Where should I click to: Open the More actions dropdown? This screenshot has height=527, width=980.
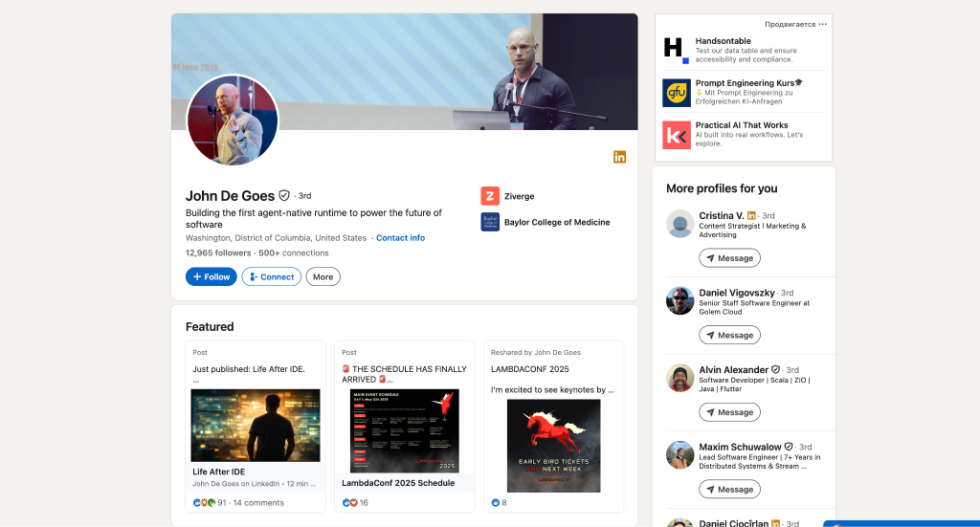(x=323, y=276)
